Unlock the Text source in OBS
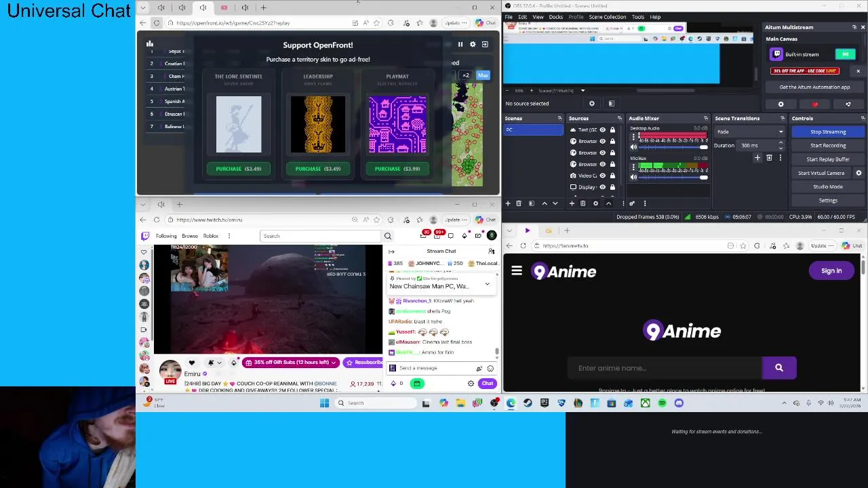 pos(612,129)
